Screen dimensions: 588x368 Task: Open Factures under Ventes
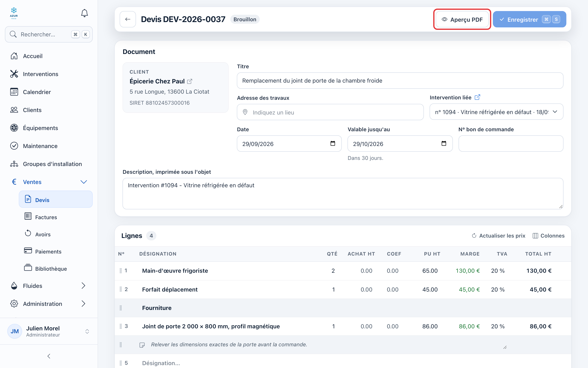pos(56,217)
